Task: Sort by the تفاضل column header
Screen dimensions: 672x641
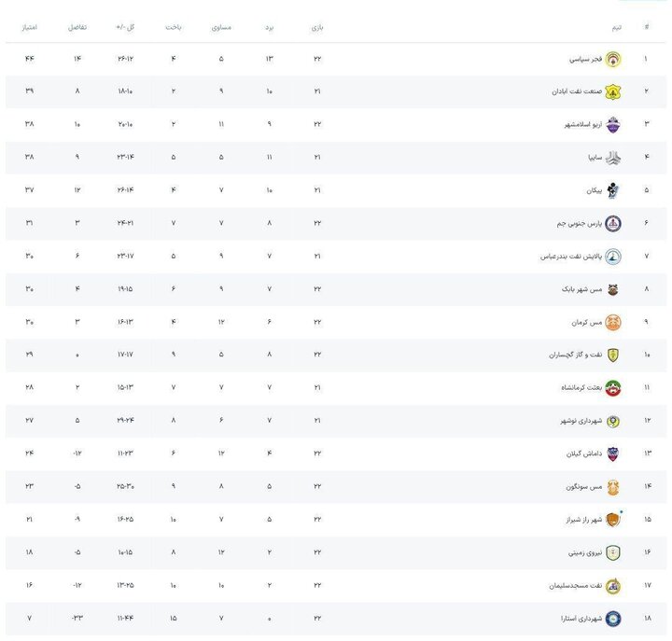Action: pyautogui.click(x=77, y=27)
